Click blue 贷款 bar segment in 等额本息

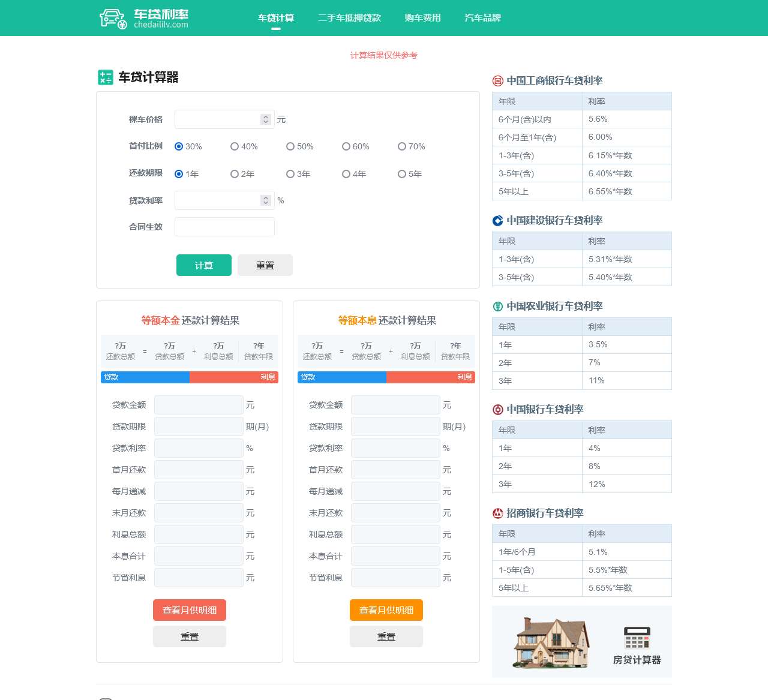(x=342, y=377)
